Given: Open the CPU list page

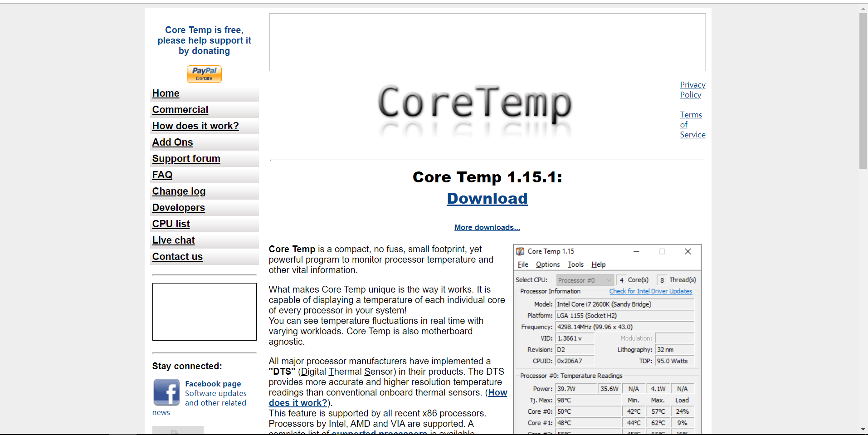Looking at the screenshot, I should point(171,224).
